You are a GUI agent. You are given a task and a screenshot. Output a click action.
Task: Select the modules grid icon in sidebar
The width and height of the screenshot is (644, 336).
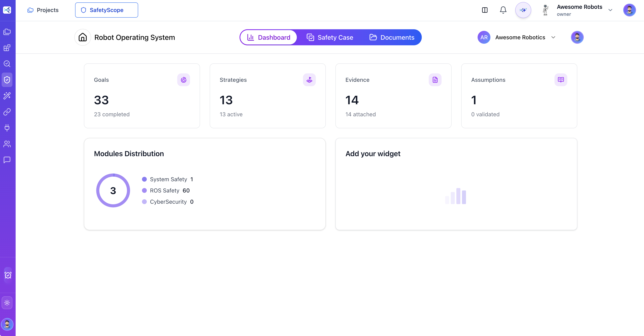[7, 48]
